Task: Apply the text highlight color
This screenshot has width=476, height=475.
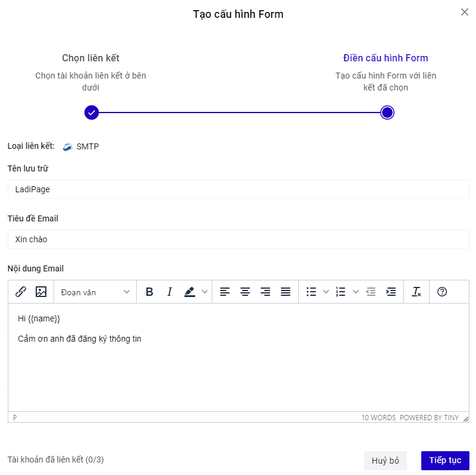Action: point(190,292)
